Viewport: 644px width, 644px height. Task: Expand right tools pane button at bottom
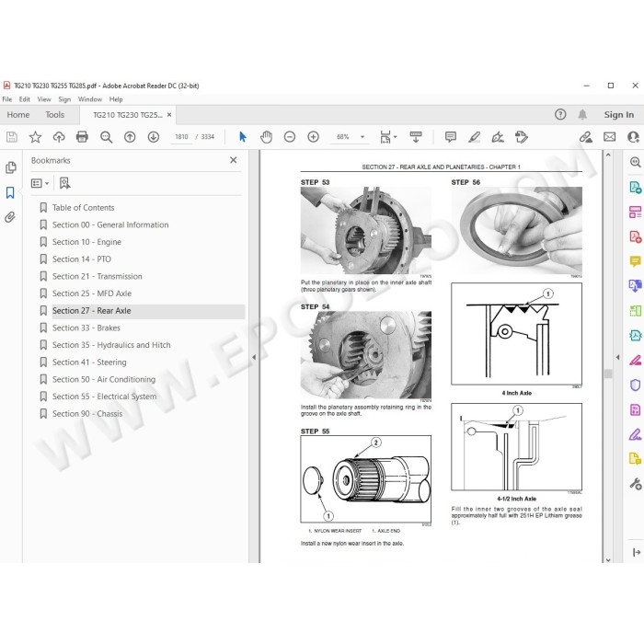pos(637,552)
